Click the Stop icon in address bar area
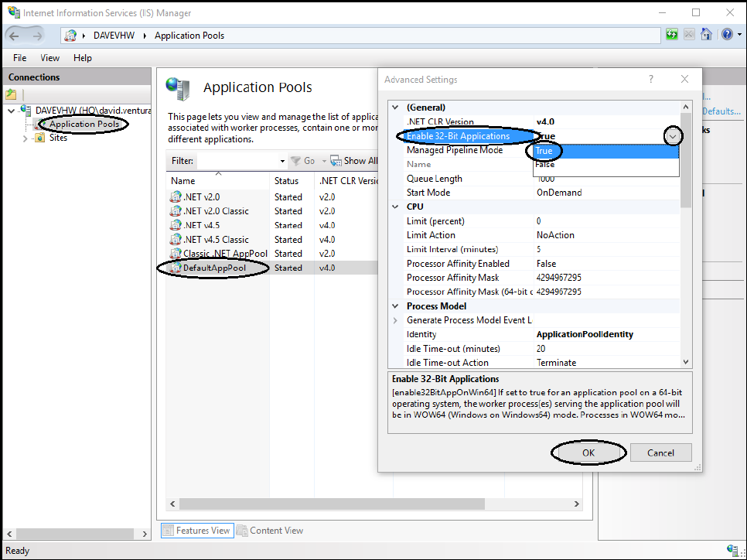Image resolution: width=747 pixels, height=560 pixels. click(689, 35)
